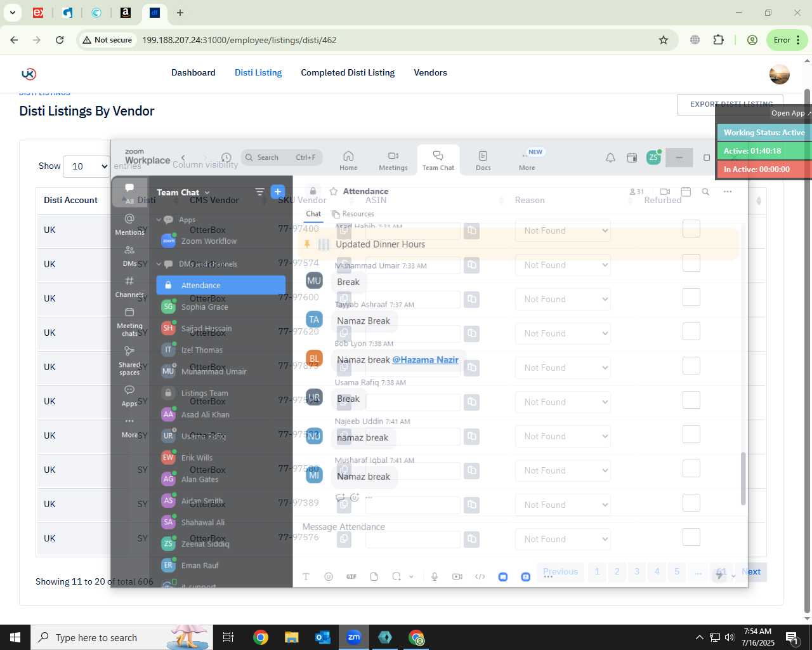Open DMs in the Zoom sidebar
This screenshot has height=650, width=812.
tap(129, 256)
